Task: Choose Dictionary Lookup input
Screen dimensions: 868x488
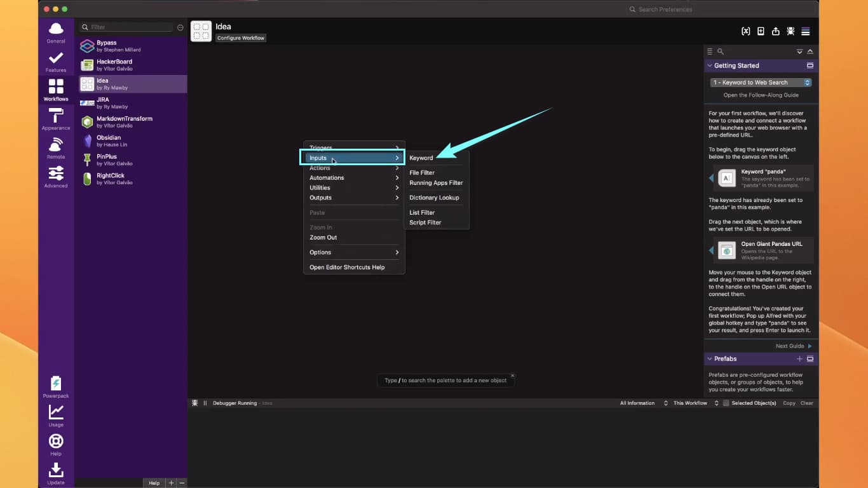Action: tap(437, 198)
